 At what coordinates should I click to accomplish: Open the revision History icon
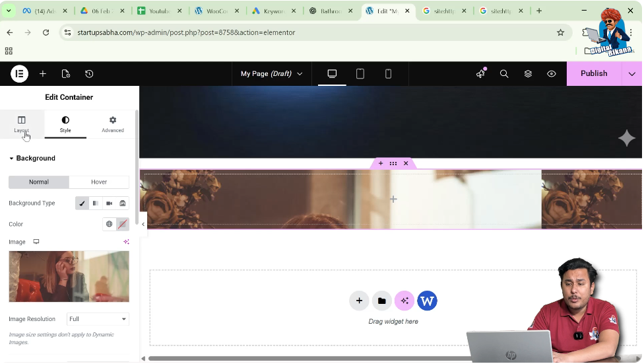(89, 74)
